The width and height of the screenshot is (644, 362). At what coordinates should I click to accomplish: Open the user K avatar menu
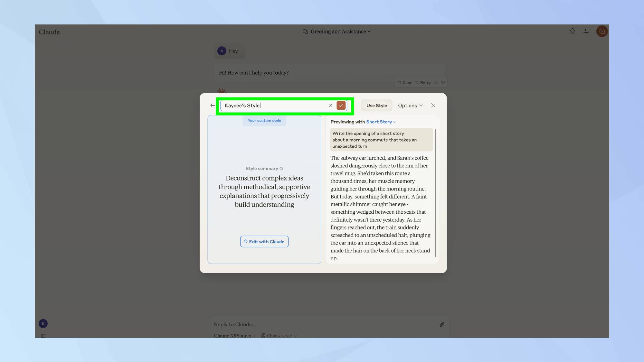coord(43,323)
